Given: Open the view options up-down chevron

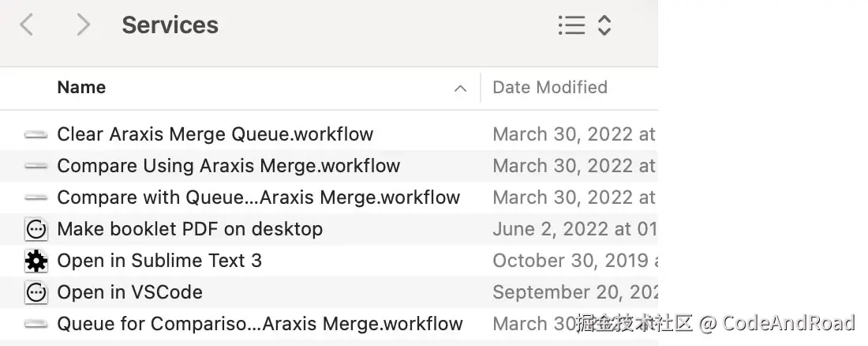Looking at the screenshot, I should pyautogui.click(x=604, y=25).
